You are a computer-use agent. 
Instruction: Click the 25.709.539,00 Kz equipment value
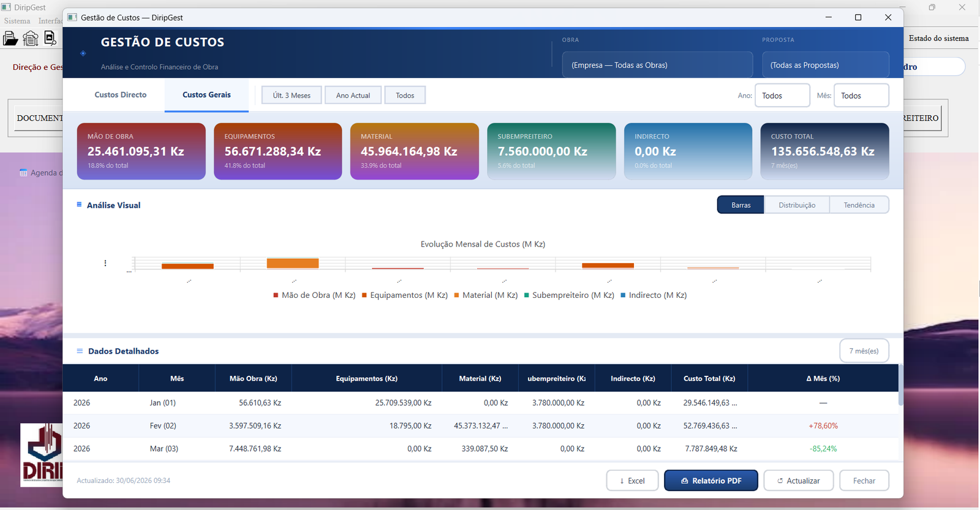tap(403, 403)
